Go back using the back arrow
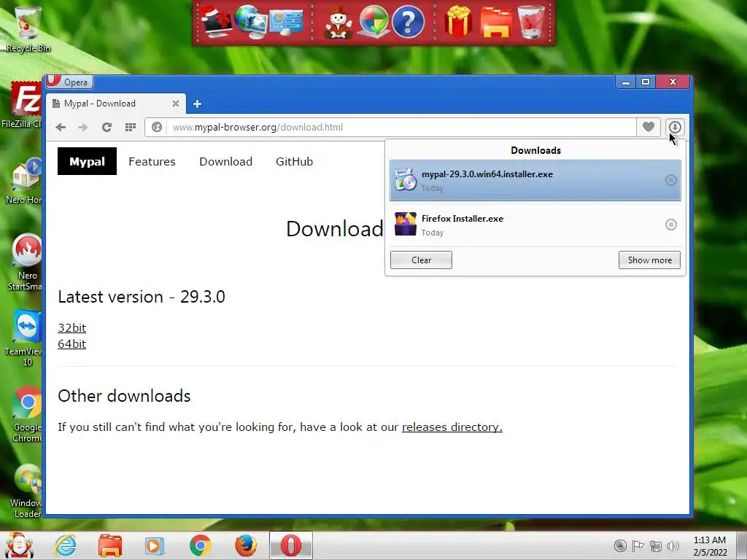 (x=61, y=127)
